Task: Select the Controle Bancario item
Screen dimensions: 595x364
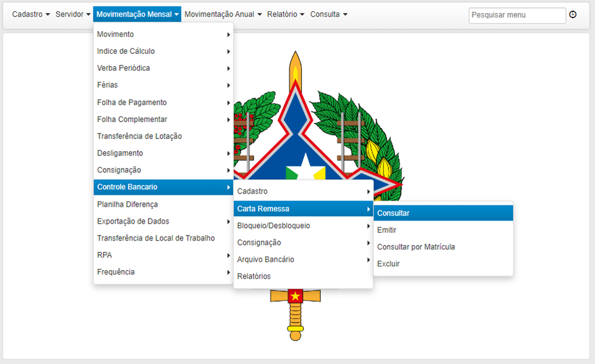Action: pos(163,187)
